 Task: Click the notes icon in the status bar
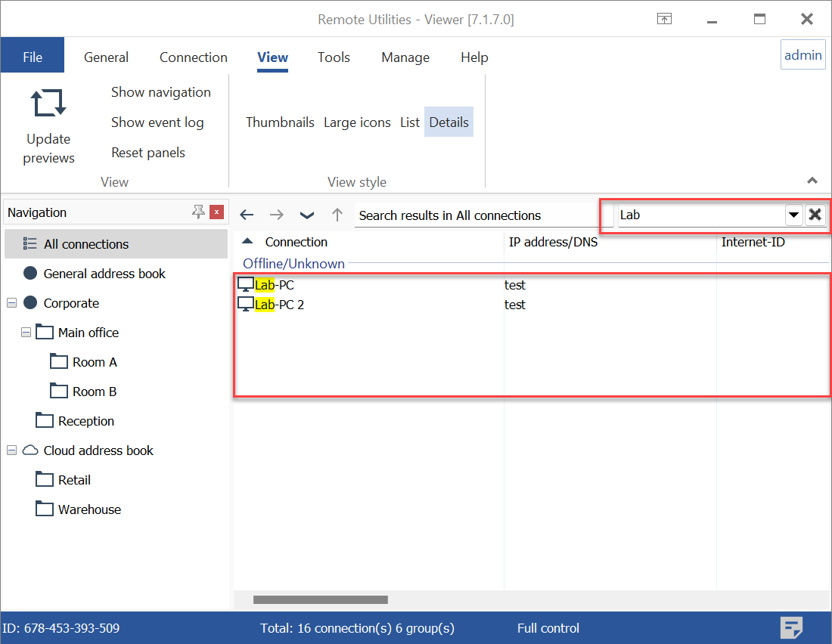click(x=792, y=627)
